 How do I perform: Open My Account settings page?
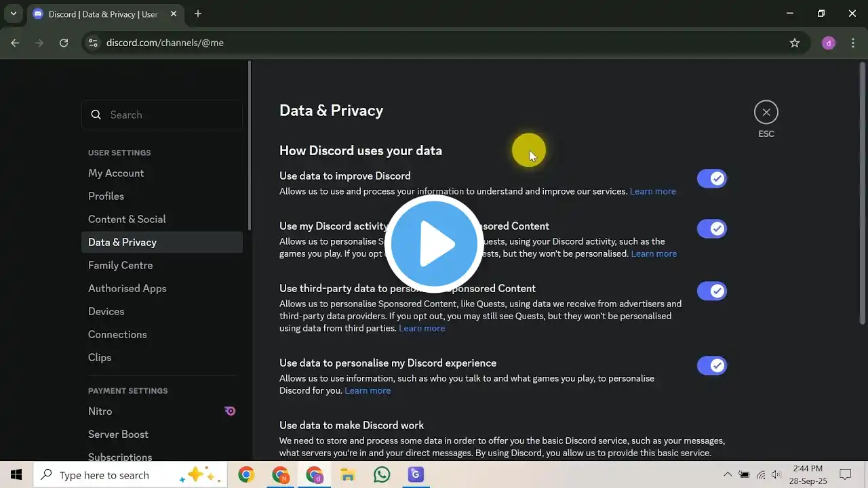(x=116, y=174)
